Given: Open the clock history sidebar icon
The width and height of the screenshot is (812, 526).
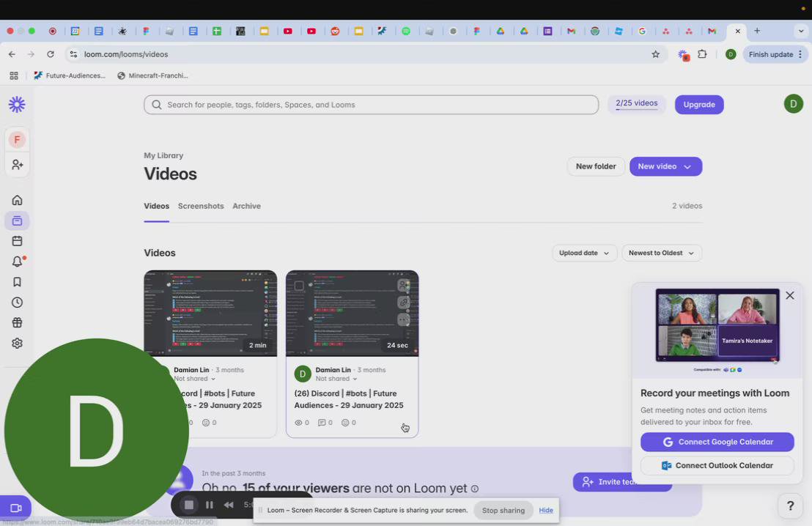Looking at the screenshot, I should point(17,303).
